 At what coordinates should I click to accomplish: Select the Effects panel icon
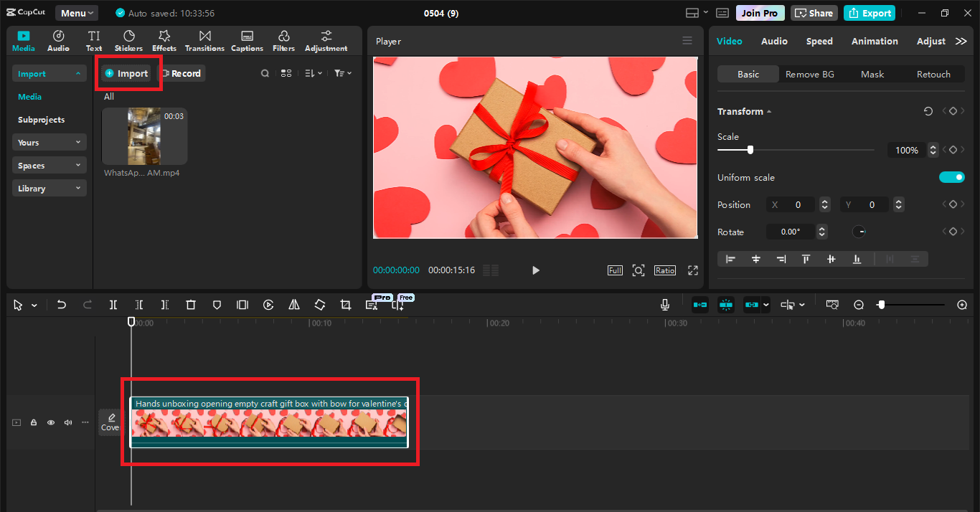coord(164,39)
